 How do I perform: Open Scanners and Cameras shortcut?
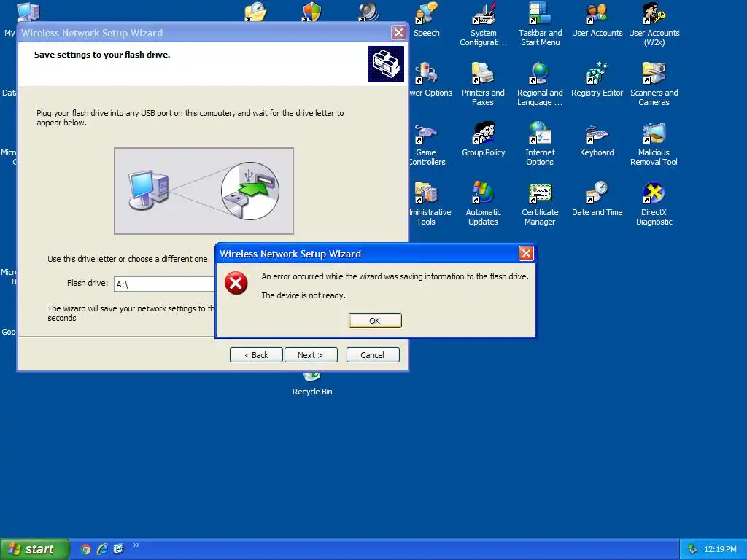[654, 84]
